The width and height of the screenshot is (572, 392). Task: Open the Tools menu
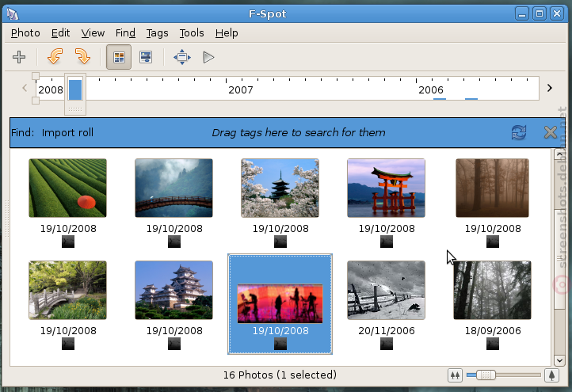[192, 33]
